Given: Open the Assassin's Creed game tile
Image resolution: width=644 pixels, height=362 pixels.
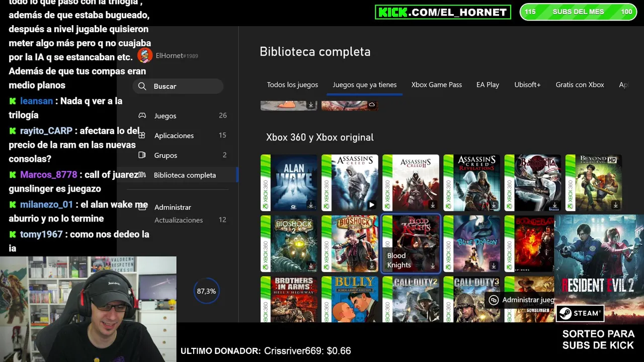Looking at the screenshot, I should coord(350,183).
